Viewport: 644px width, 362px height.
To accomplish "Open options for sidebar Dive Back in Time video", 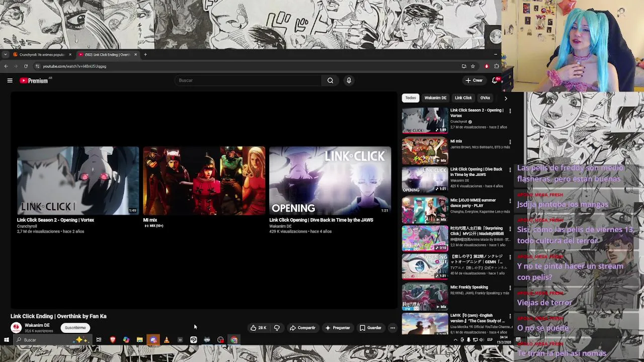I will [510, 170].
